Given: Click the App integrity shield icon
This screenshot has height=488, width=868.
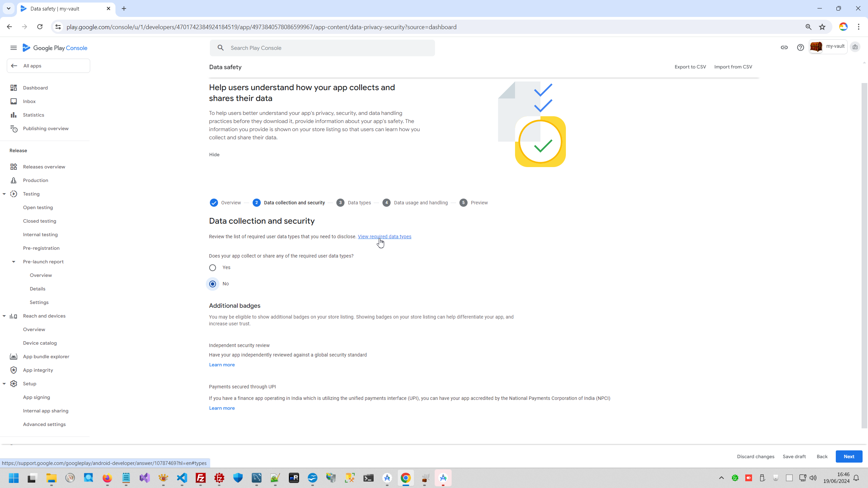Looking at the screenshot, I should 14,370.
